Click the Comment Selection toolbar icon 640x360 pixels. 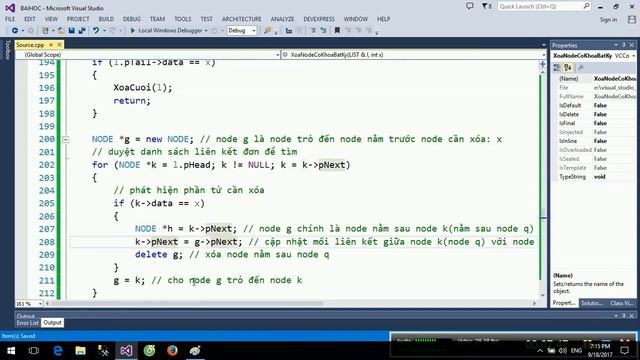click(313, 31)
